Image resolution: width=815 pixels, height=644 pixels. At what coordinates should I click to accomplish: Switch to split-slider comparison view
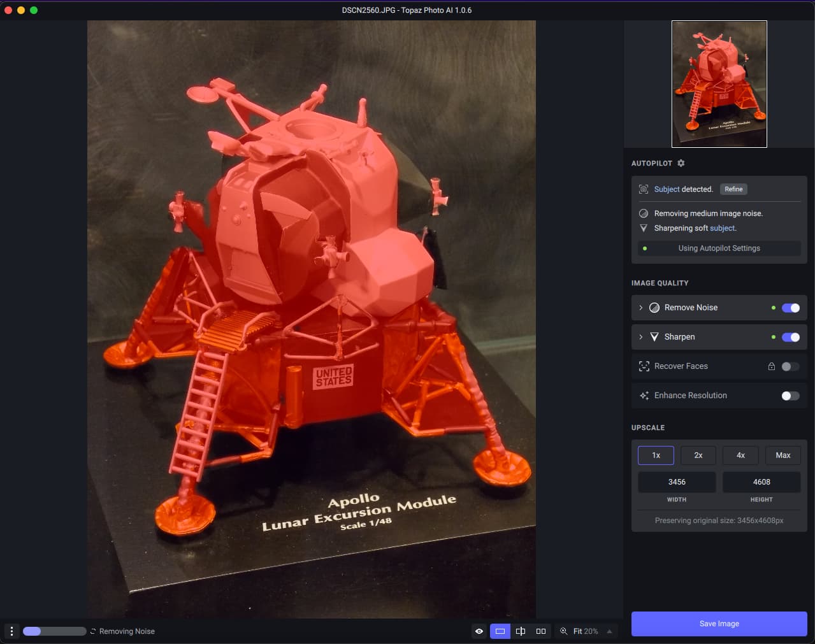pos(521,631)
